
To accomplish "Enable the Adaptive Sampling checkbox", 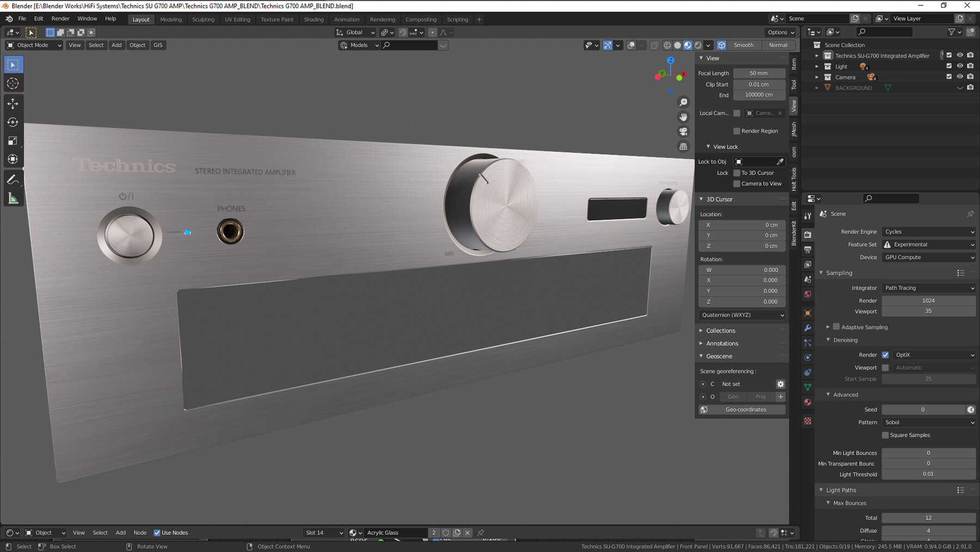I will [x=836, y=326].
